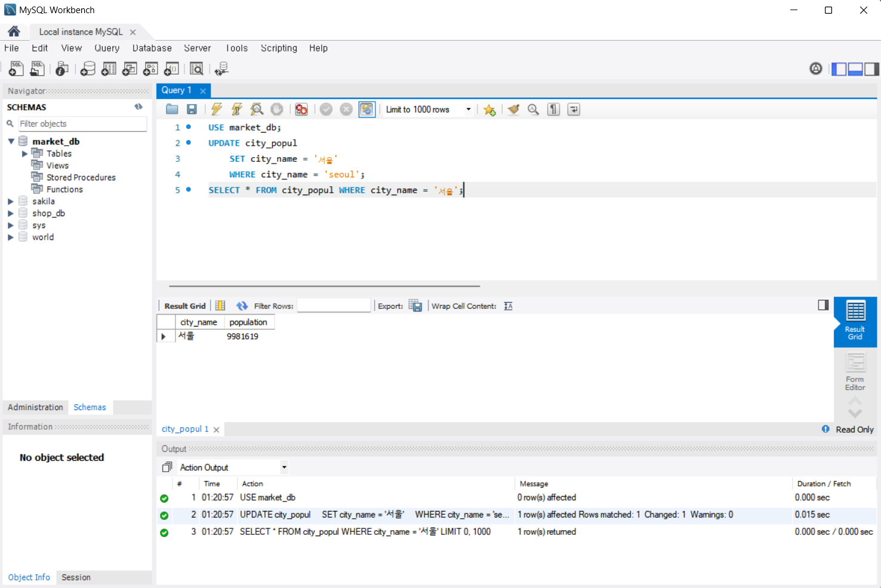The height and width of the screenshot is (588, 881).
Task: Open script file in query editor
Action: point(172,109)
